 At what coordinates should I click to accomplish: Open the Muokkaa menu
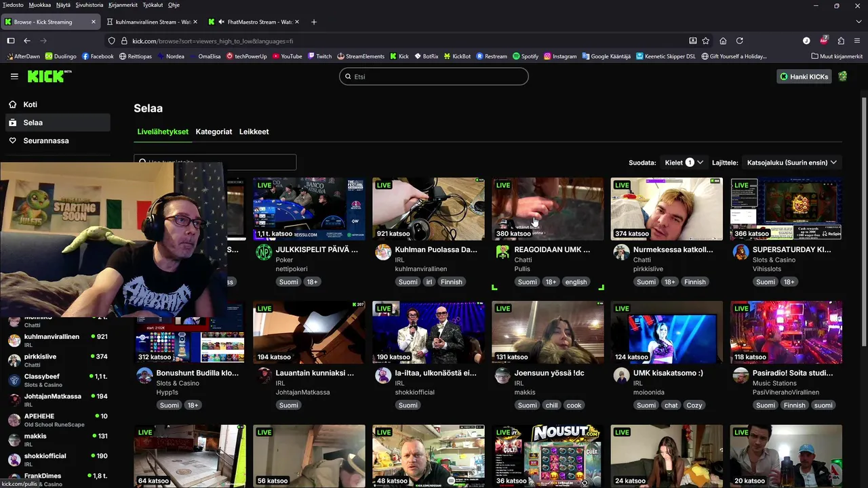[40, 5]
